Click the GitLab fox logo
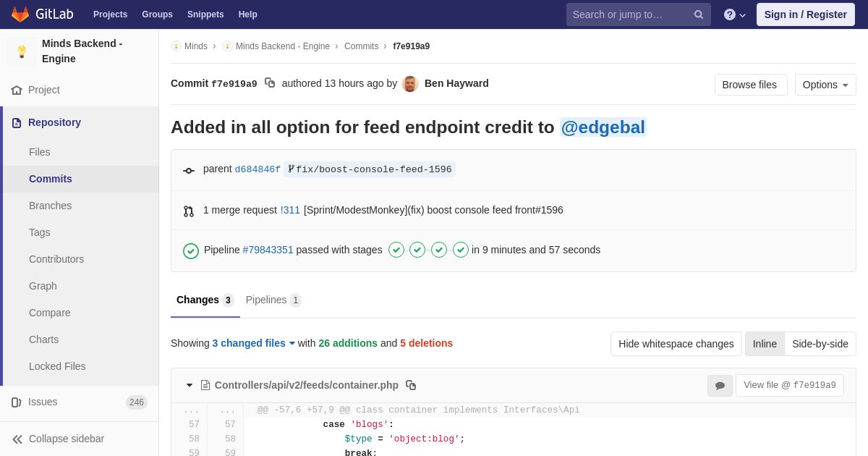 (x=20, y=14)
